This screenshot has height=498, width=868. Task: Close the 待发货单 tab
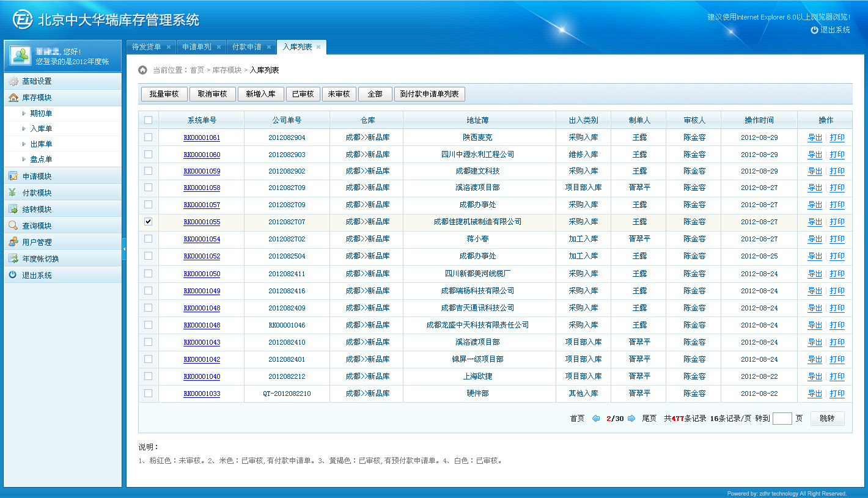pyautogui.click(x=169, y=47)
